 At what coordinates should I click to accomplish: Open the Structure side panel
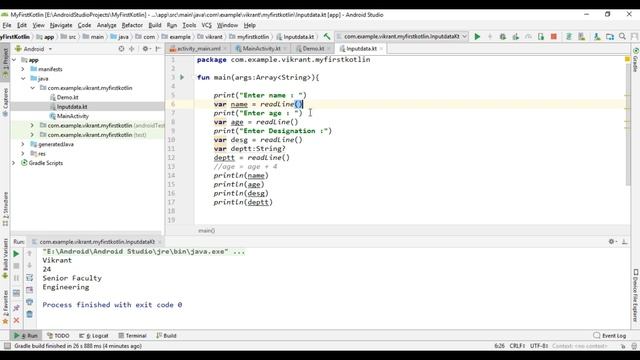[x=5, y=209]
